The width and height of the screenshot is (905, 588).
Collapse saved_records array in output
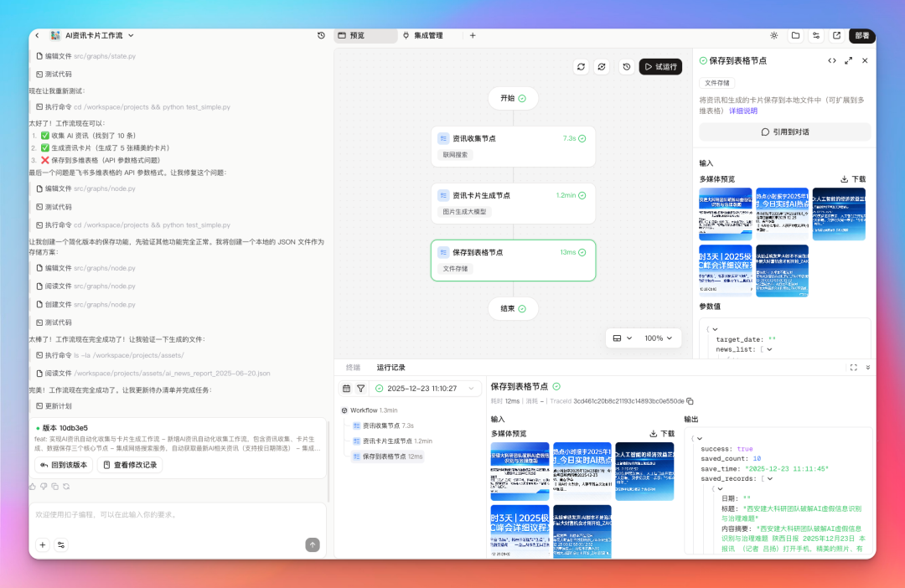[770, 479]
